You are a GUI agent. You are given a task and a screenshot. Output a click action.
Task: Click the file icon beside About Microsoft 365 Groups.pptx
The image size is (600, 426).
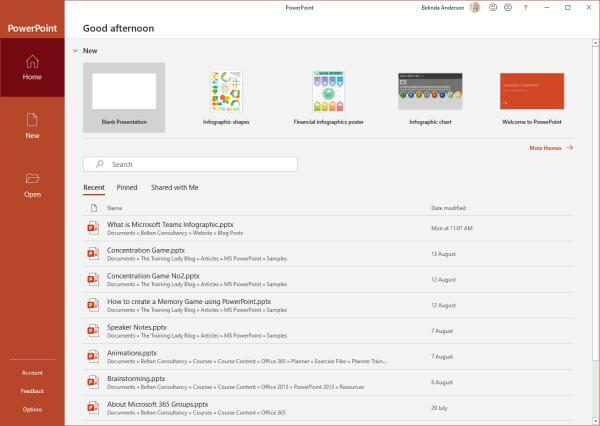(x=93, y=407)
